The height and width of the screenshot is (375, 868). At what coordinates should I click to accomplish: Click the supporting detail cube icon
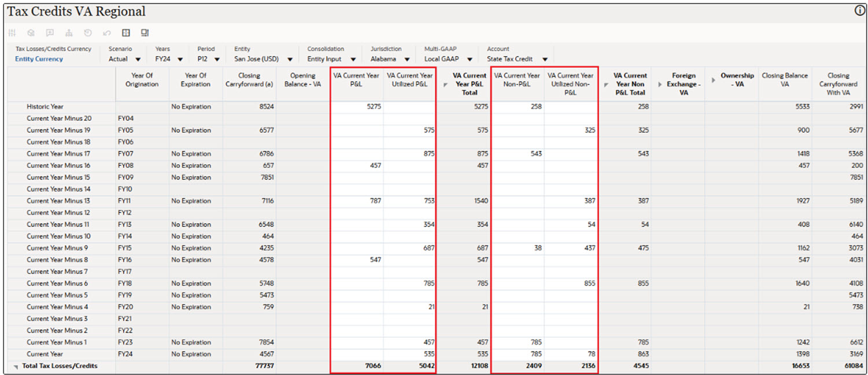click(x=31, y=33)
